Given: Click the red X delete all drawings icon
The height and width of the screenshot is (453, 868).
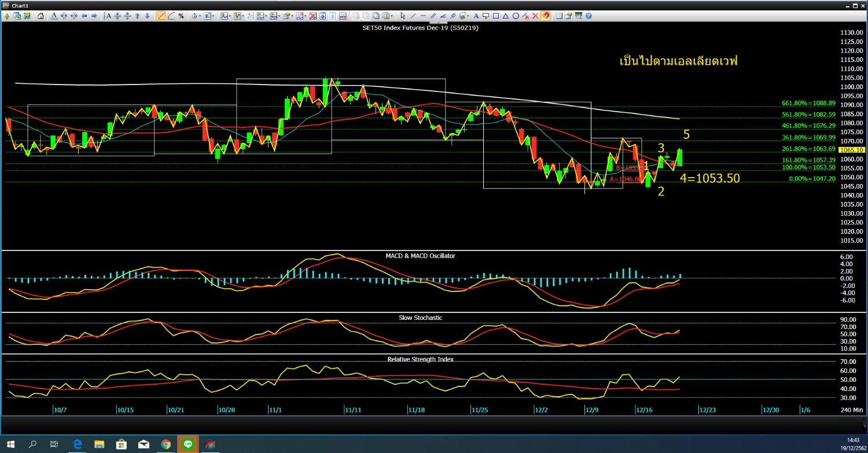Looking at the screenshot, I should tap(535, 16).
